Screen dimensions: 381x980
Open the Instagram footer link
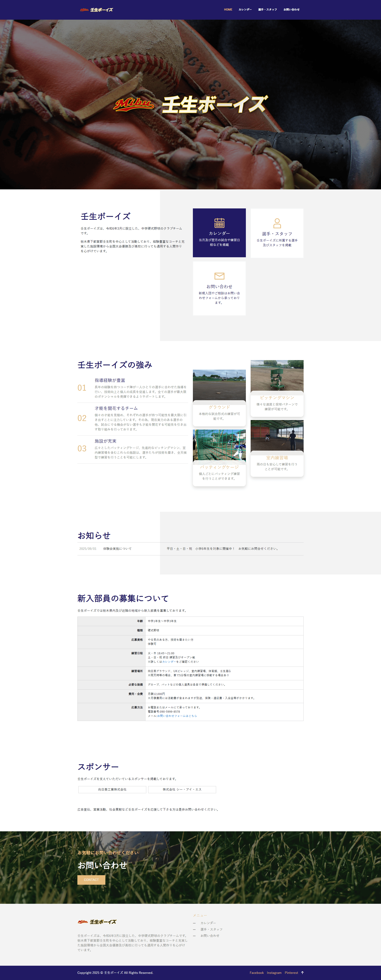point(274,973)
